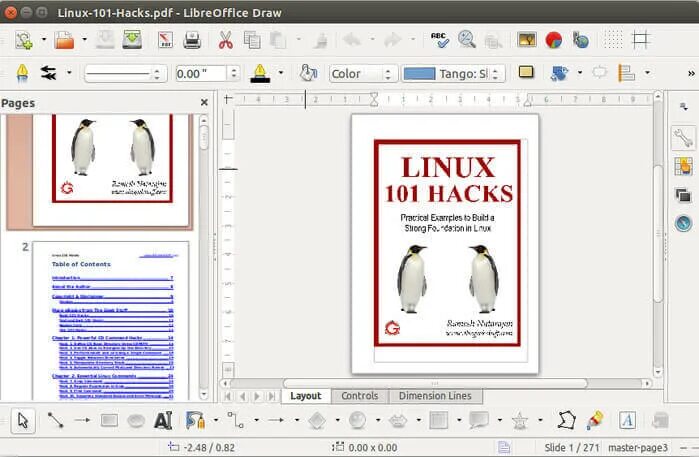This screenshot has width=699, height=457.
Task: Toggle the Helplines while moving icon
Action: pos(641,40)
